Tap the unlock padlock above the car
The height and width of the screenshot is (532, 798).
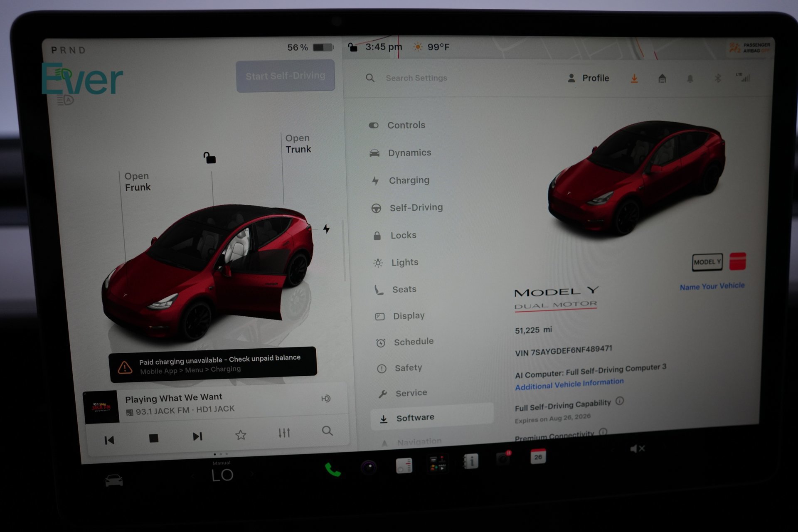click(x=209, y=158)
